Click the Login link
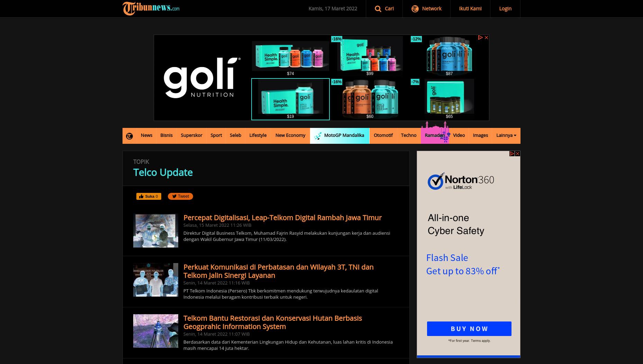The width and height of the screenshot is (643, 364). point(505,9)
